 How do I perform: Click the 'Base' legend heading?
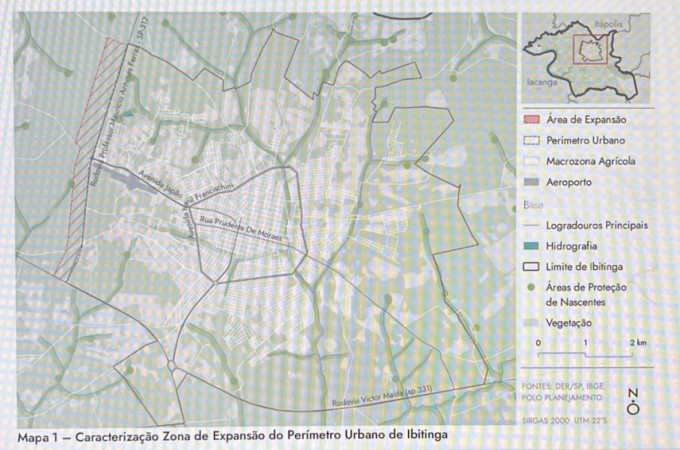[x=533, y=205]
